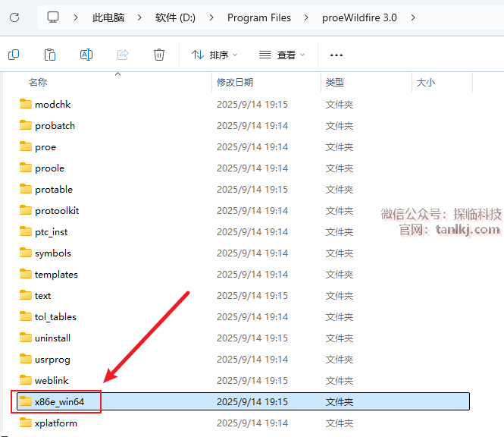Select the proe folder name
Image resolution: width=504 pixels, height=437 pixels.
45,147
